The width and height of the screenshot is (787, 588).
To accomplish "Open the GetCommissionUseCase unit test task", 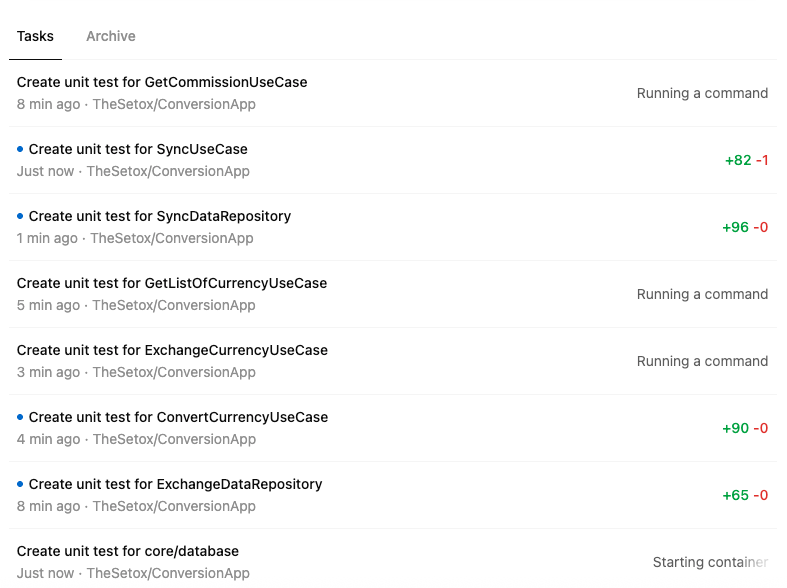I will [162, 82].
